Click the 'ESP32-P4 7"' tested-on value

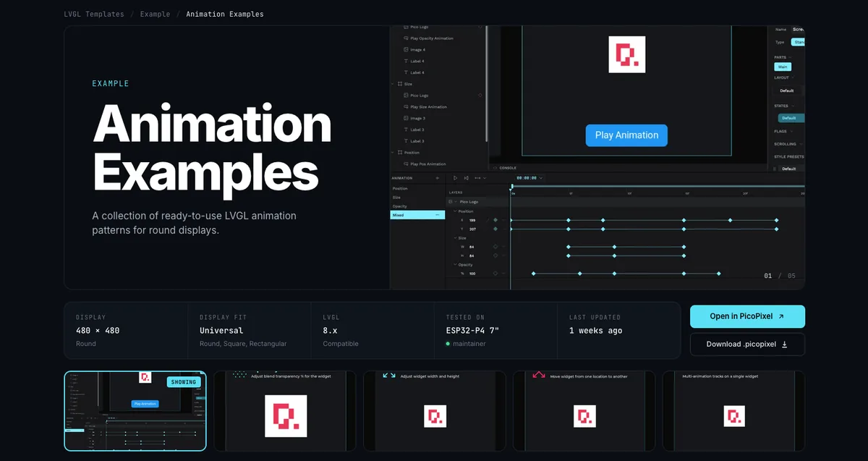pyautogui.click(x=473, y=331)
